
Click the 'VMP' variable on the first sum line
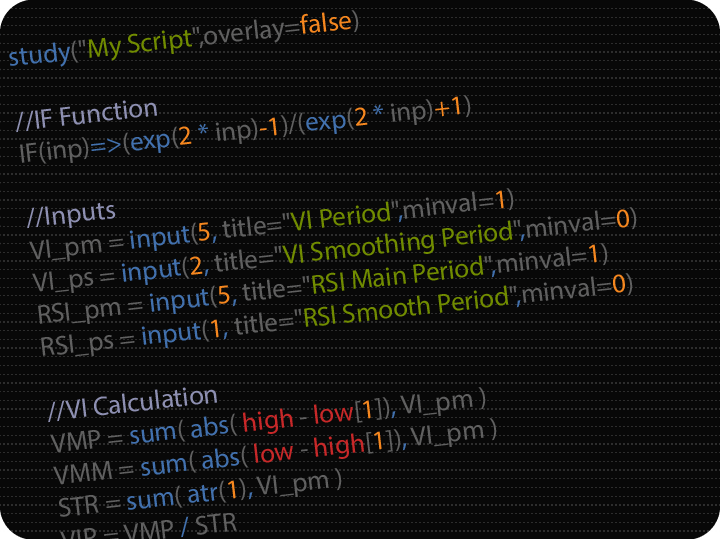click(75, 442)
